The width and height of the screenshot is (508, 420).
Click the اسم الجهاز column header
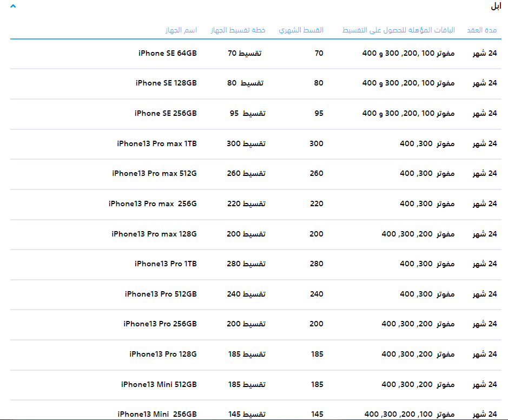point(181,30)
